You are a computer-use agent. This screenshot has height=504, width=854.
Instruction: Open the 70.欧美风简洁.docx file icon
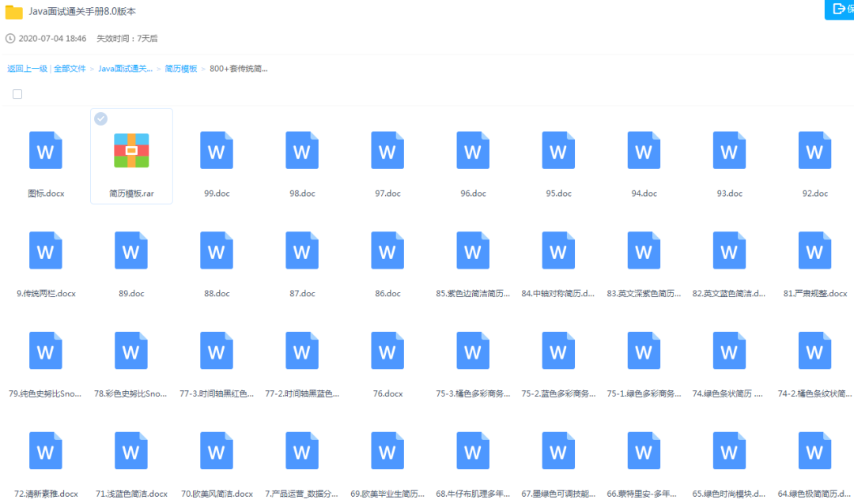tap(217, 450)
